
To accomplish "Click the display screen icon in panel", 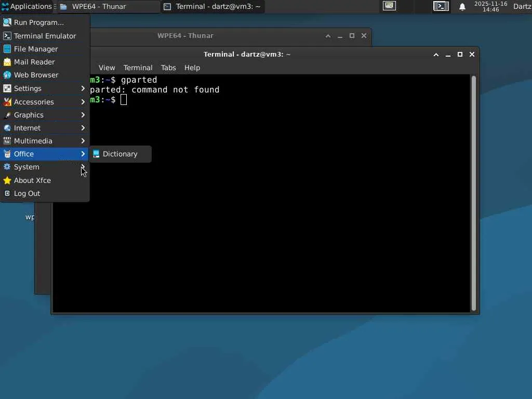I will click(389, 6).
